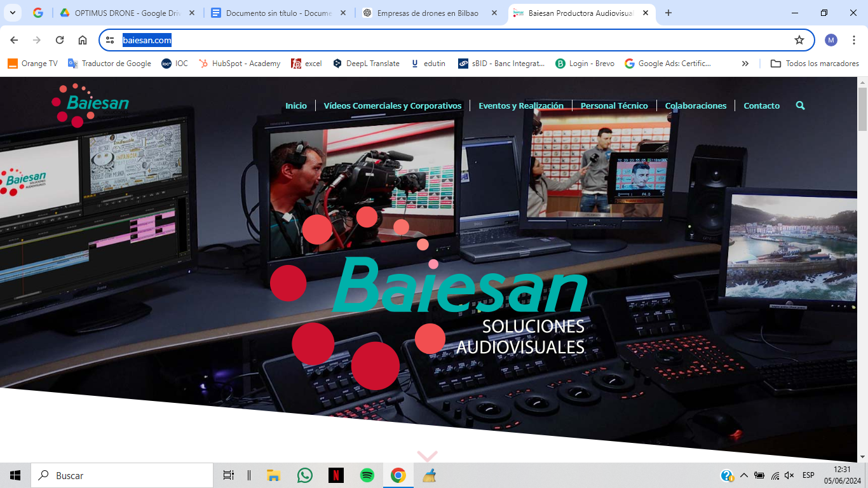Open a new browser tab
868x488 pixels.
click(668, 13)
